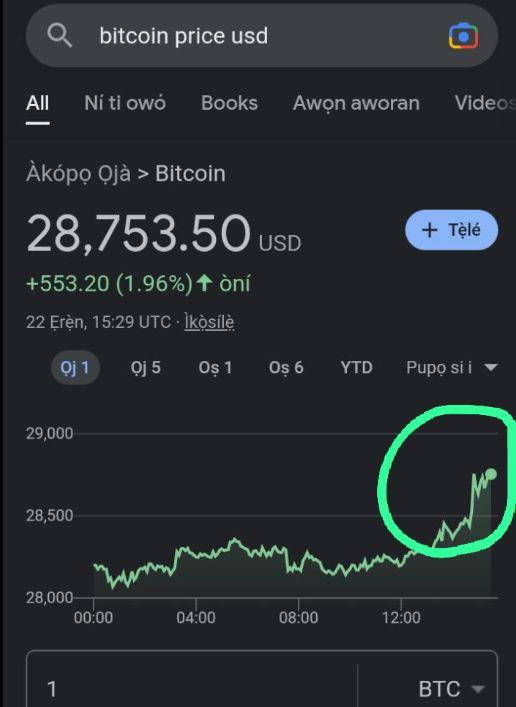Open the BTC currency dropdown
The width and height of the screenshot is (516, 707).
pos(452,689)
